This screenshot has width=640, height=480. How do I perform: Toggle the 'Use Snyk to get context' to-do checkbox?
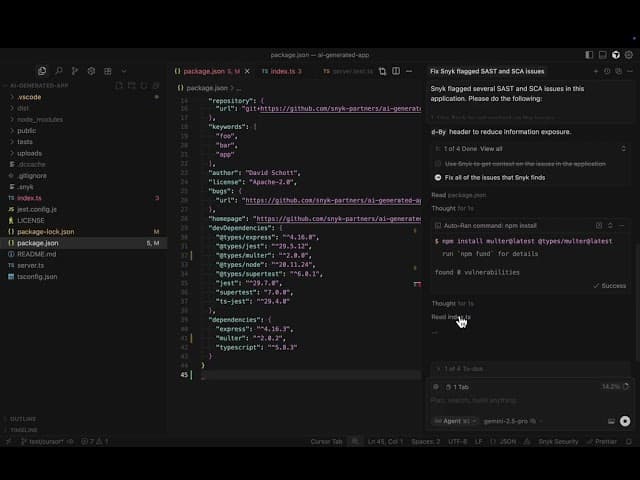[x=437, y=163]
